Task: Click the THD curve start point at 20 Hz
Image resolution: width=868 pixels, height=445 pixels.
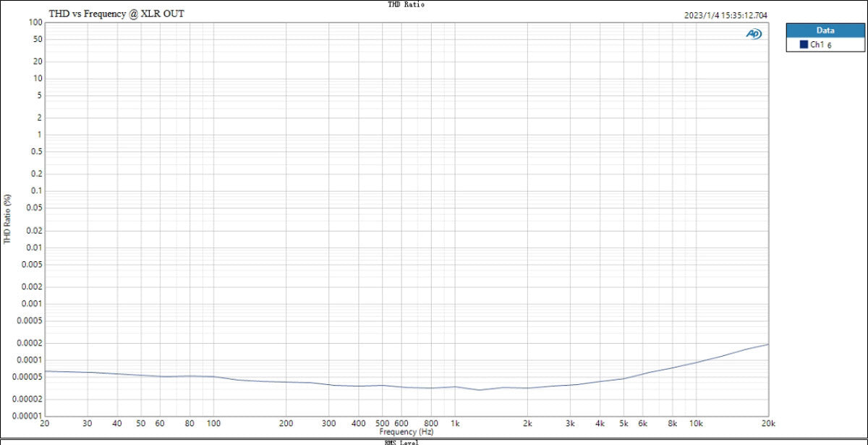Action: (45, 371)
